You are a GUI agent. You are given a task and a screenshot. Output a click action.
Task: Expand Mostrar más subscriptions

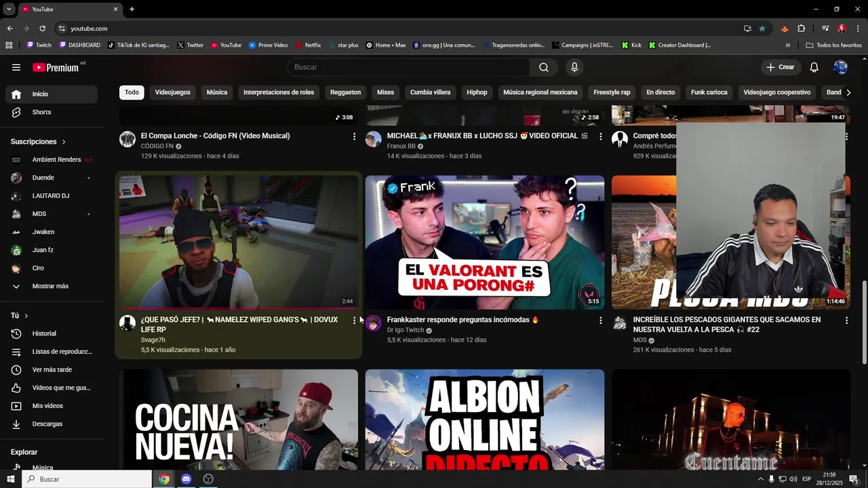(52, 286)
